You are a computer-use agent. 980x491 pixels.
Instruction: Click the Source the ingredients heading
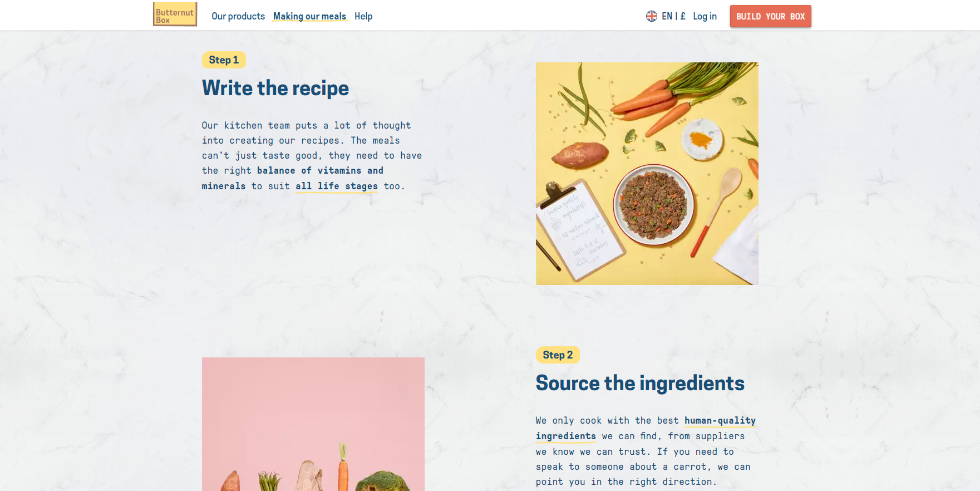(640, 383)
